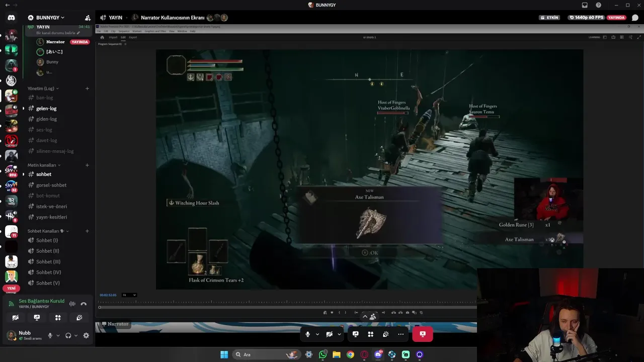Click share screen icon in left voice panel
This screenshot has width=644, height=362.
37,318
